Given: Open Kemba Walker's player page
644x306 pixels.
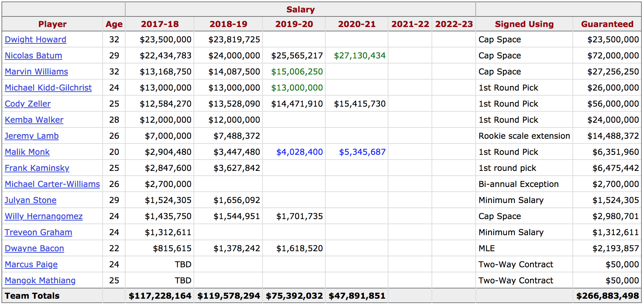Looking at the screenshot, I should point(34,120).
